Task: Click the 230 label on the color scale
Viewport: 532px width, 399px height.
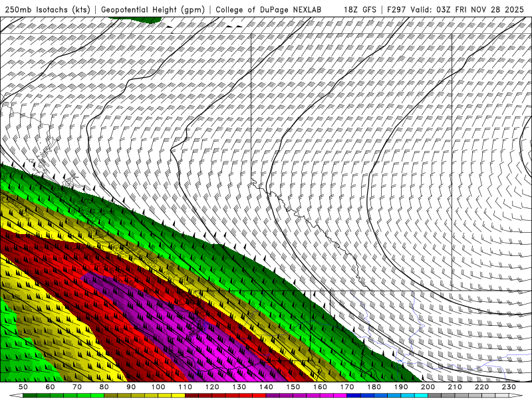Action: [509, 387]
